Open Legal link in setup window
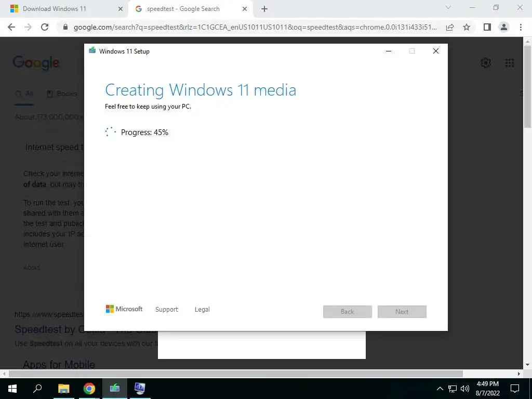The width and height of the screenshot is (532, 399). (x=202, y=310)
